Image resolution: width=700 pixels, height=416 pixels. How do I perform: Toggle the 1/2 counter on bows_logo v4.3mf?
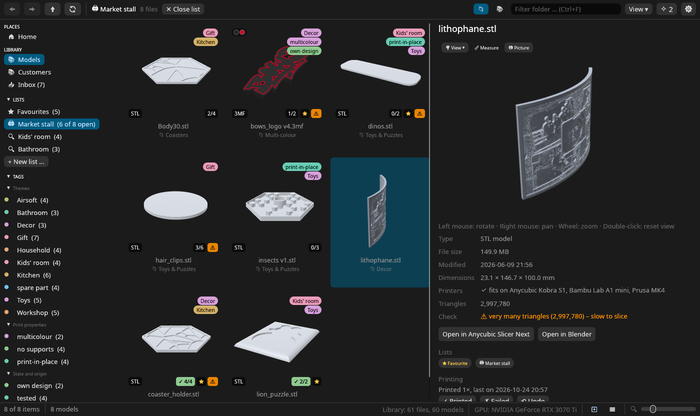point(292,113)
